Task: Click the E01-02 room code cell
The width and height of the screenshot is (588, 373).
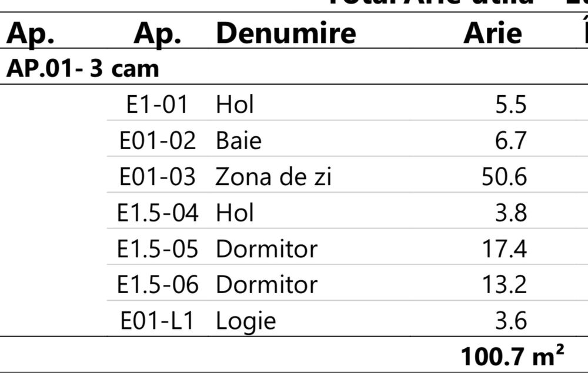Action: [157, 140]
